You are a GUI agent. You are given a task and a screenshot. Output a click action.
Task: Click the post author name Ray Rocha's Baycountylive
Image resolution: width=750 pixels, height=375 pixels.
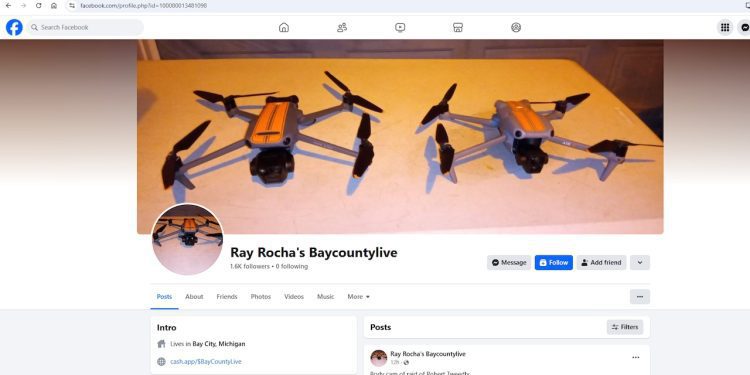tap(428, 354)
